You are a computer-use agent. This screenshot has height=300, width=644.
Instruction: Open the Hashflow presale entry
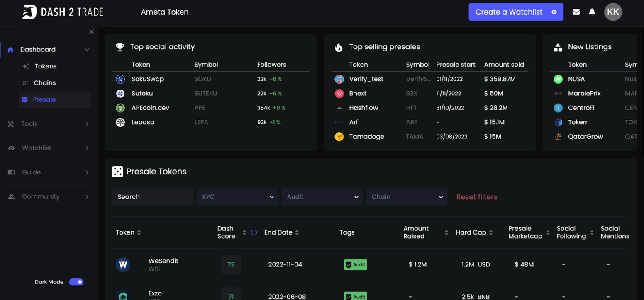tap(363, 108)
